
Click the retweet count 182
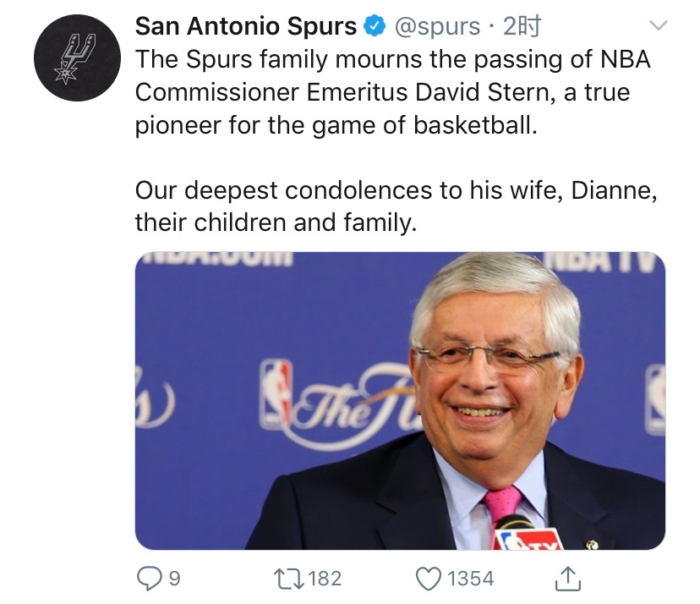(x=325, y=579)
